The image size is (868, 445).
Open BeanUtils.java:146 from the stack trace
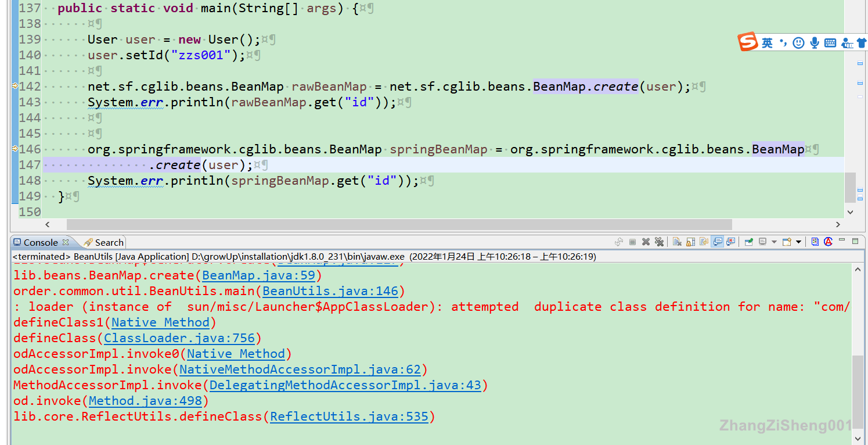[330, 290]
